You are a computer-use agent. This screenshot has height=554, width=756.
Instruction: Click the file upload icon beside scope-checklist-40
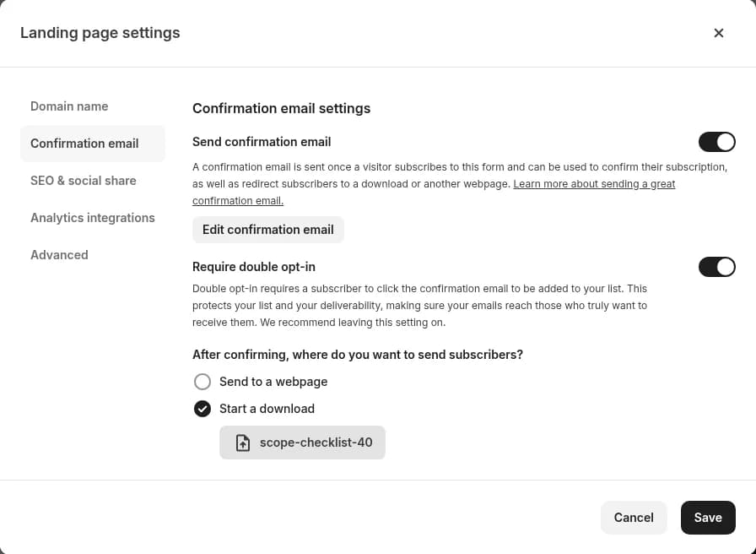(x=242, y=443)
